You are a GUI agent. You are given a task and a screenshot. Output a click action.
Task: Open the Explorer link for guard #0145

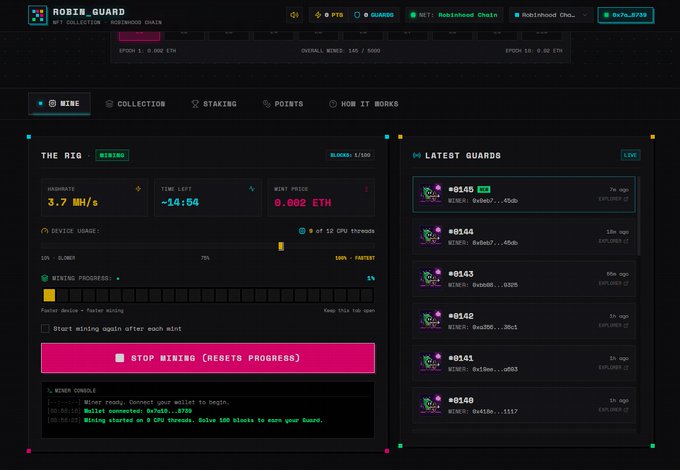tap(613, 199)
